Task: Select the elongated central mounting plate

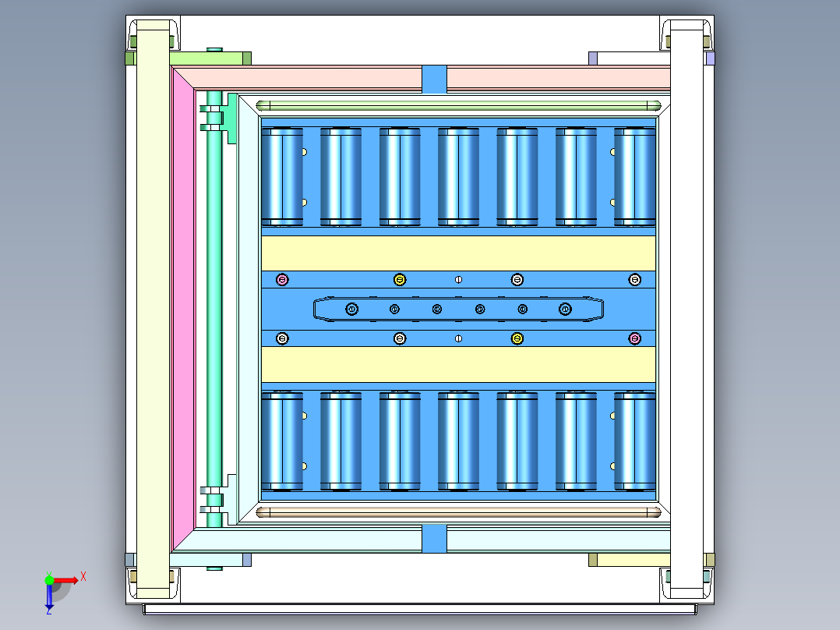Action: tap(458, 309)
